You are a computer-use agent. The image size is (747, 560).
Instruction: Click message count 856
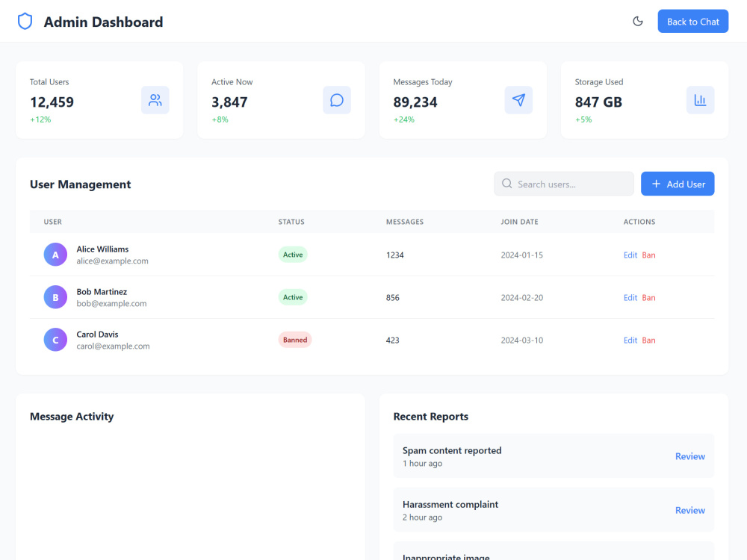click(393, 298)
